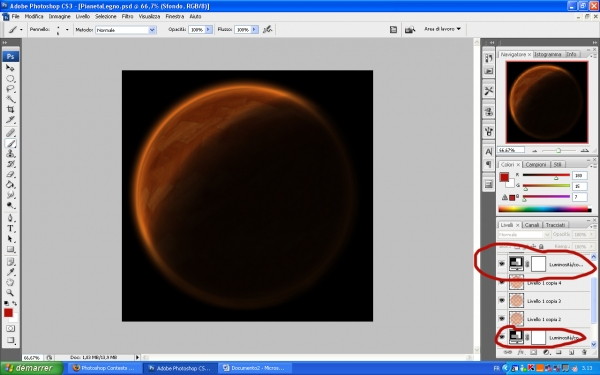Create new adjustment layer icon
This screenshot has width=600, height=375.
(x=546, y=352)
